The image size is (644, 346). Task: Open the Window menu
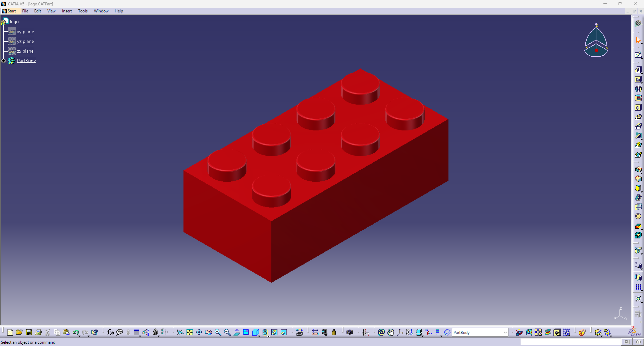(x=101, y=11)
